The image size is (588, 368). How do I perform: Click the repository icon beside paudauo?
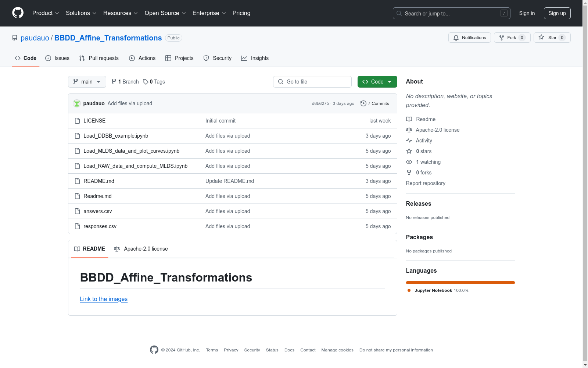15,38
